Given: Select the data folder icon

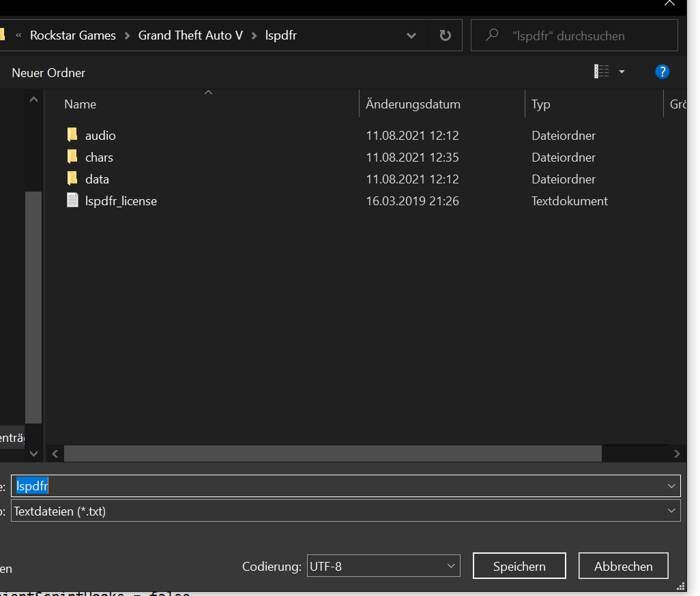Looking at the screenshot, I should click(72, 179).
